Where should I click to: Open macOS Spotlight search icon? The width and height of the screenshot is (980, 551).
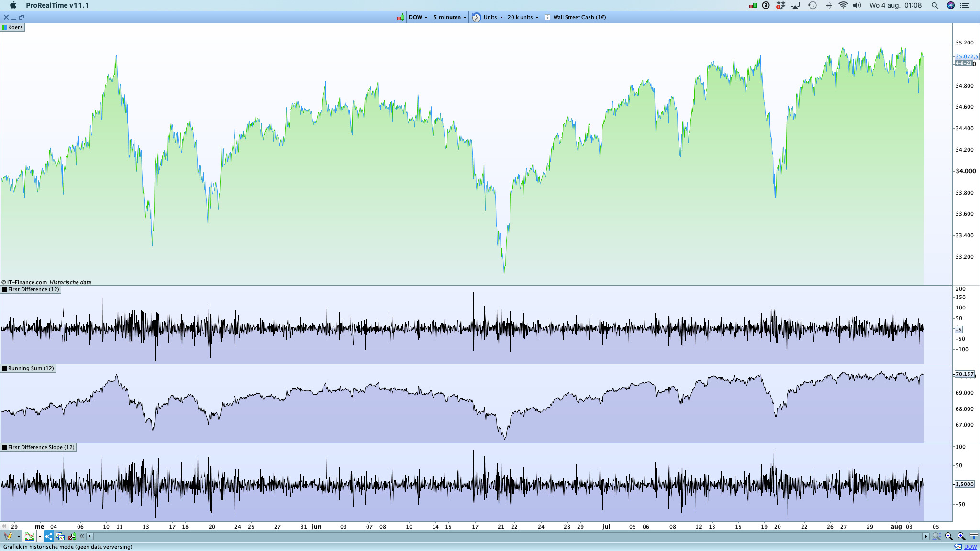point(935,5)
